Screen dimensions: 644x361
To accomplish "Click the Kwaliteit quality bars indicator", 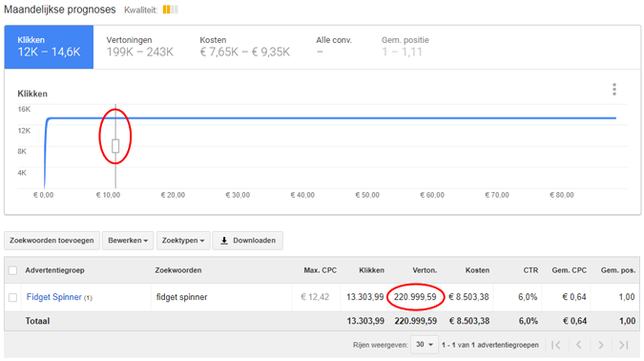I will [170, 10].
